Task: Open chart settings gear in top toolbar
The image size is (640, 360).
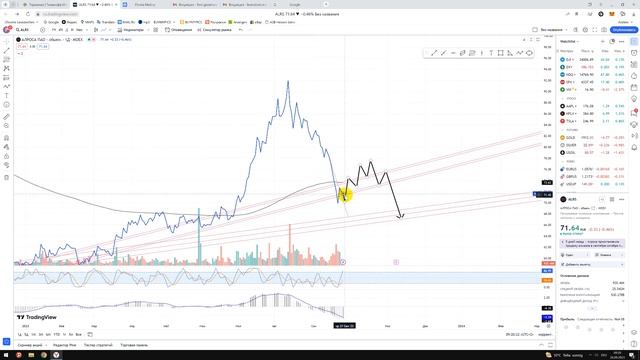Action: pyautogui.click(x=585, y=30)
